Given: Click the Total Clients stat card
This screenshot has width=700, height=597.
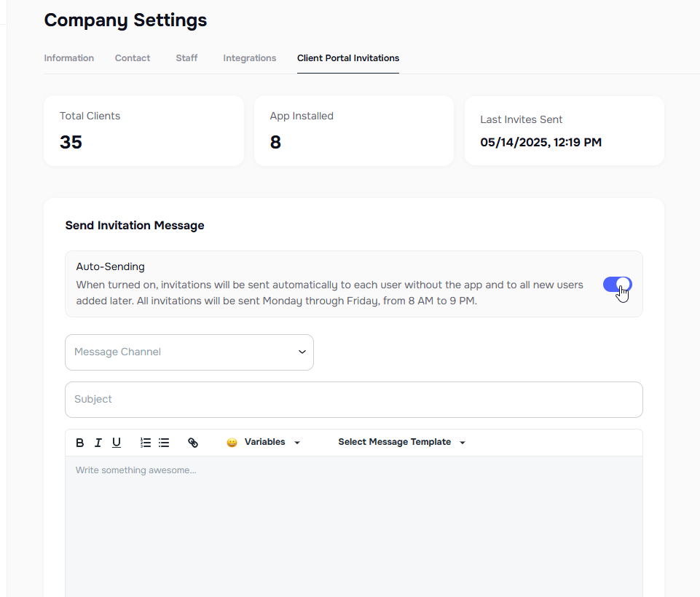Looking at the screenshot, I should [x=143, y=130].
